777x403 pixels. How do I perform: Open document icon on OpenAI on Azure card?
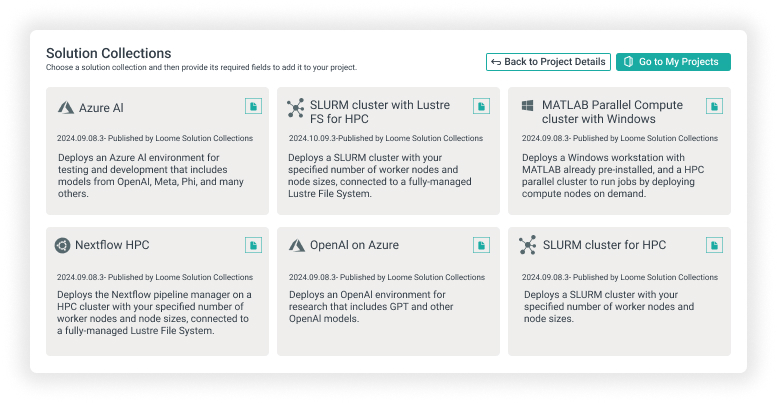[482, 245]
